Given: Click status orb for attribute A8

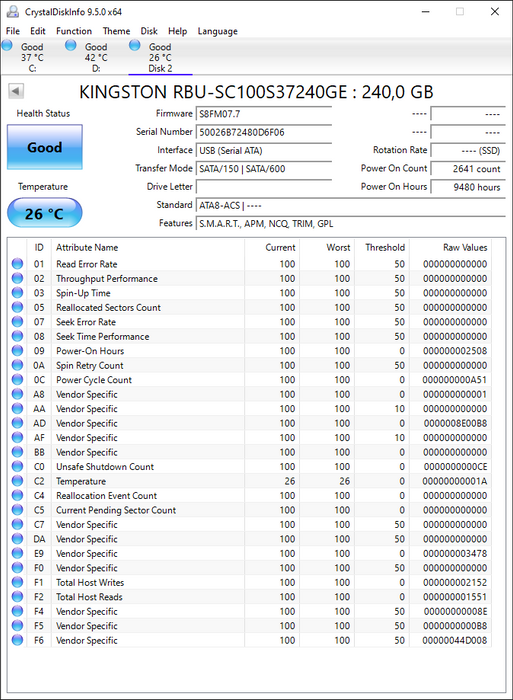Looking at the screenshot, I should point(17,394).
